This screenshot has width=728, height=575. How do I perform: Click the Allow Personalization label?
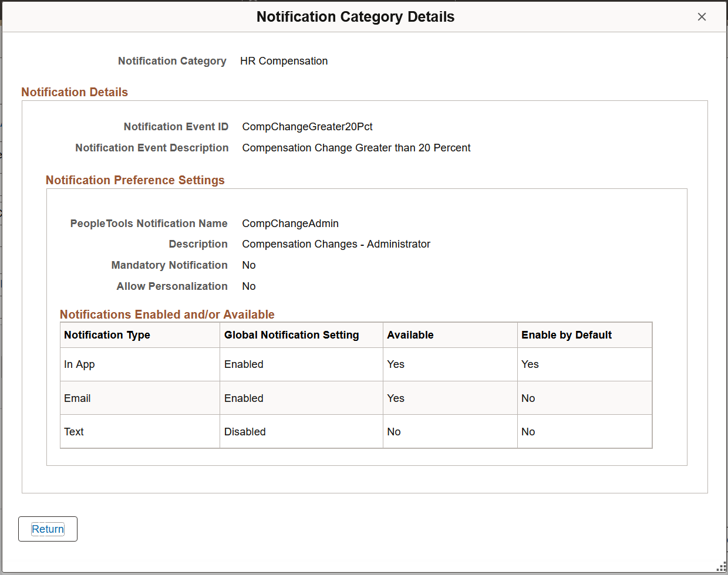pyautogui.click(x=172, y=286)
